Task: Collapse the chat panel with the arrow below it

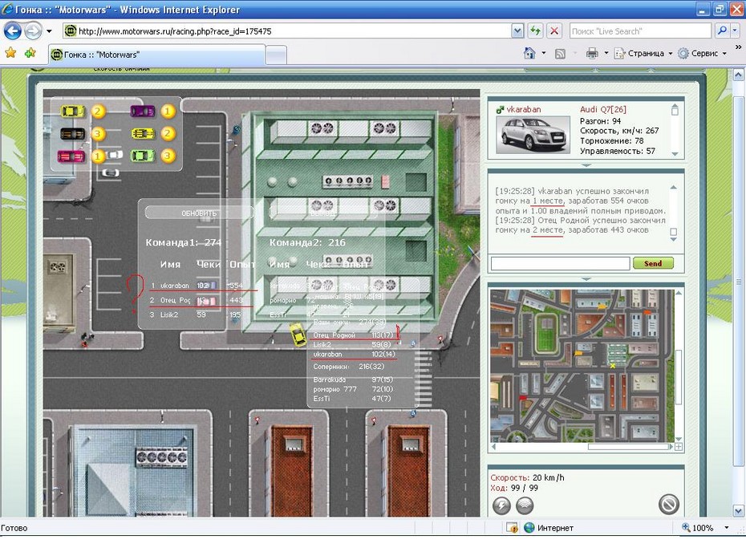Action: tap(586, 279)
